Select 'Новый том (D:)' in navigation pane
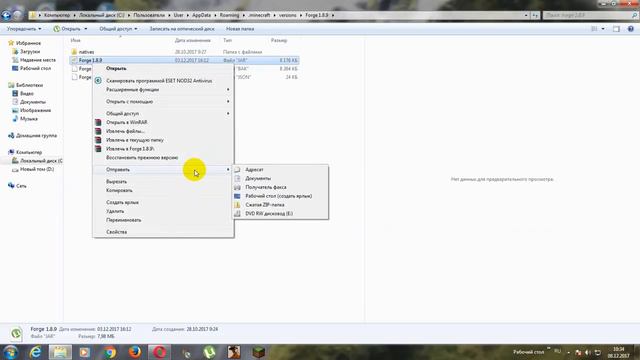Image resolution: width=640 pixels, height=360 pixels. pos(37,169)
